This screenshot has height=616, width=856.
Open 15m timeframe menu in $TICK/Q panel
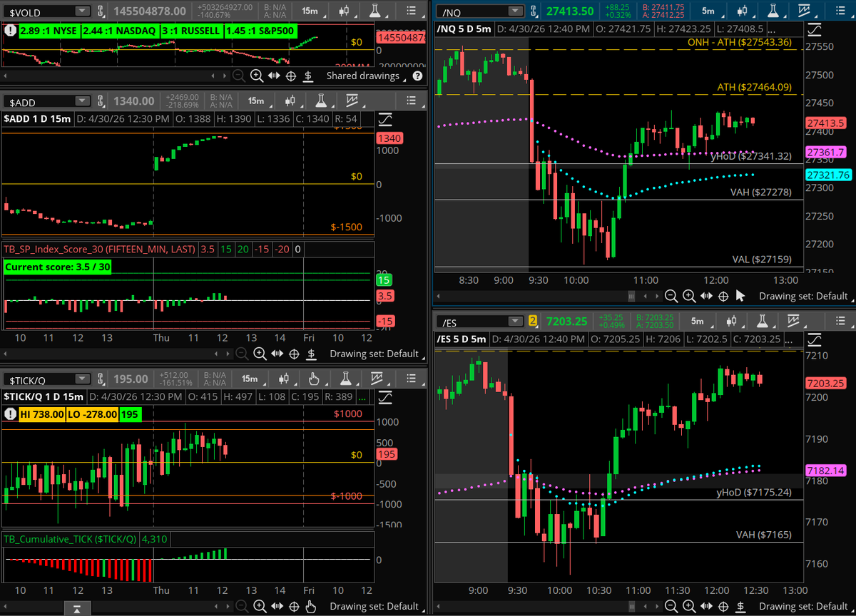tap(251, 379)
